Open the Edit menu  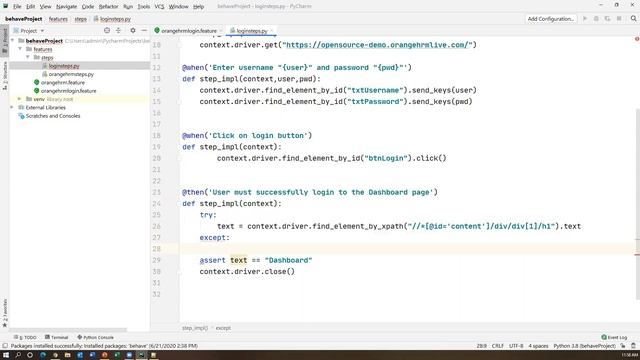[x=31, y=7]
